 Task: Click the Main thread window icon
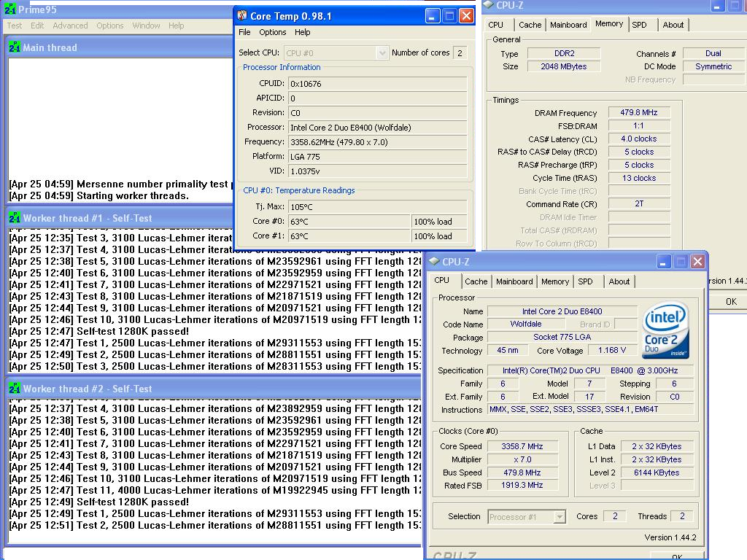coord(15,47)
